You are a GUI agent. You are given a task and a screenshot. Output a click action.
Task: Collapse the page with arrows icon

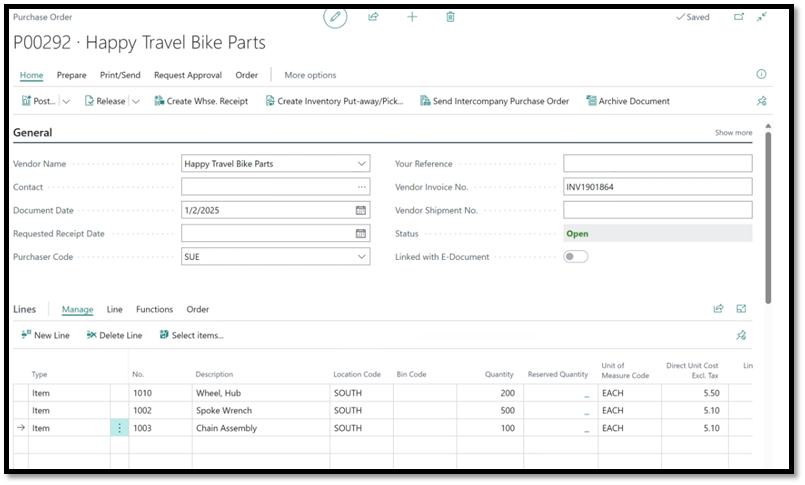[762, 17]
